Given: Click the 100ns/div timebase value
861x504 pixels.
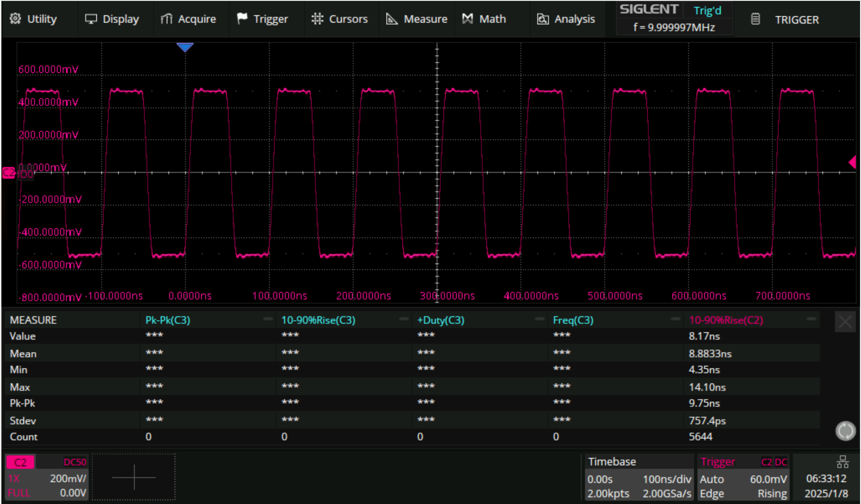Looking at the screenshot, I should click(x=666, y=479).
